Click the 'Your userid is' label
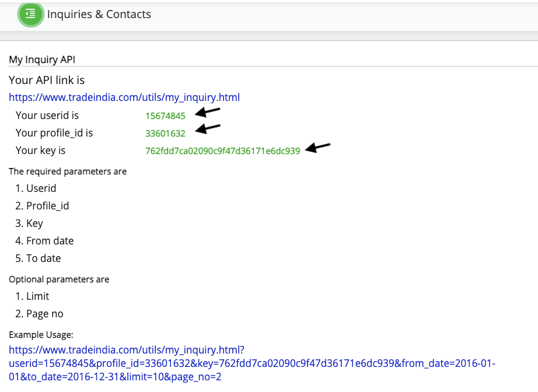Screen dimensions: 538x392 pos(47,116)
